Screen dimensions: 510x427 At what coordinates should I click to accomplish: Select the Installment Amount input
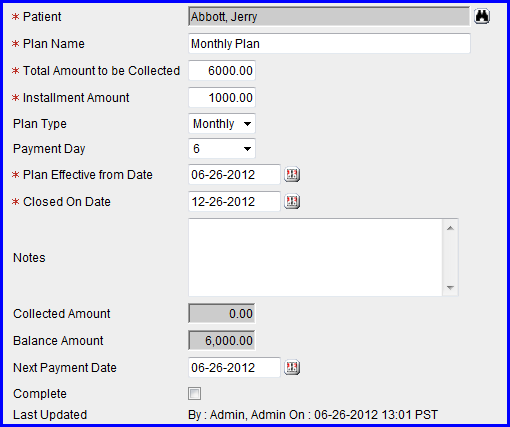pyautogui.click(x=222, y=98)
